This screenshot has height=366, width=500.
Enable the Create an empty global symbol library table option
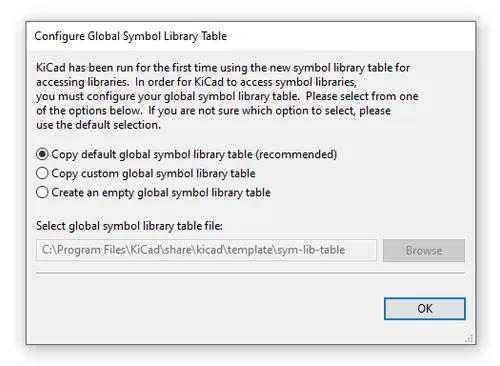click(42, 192)
